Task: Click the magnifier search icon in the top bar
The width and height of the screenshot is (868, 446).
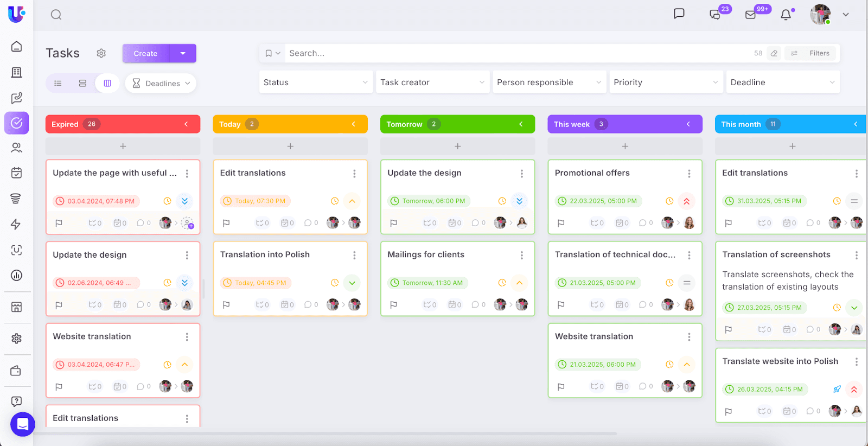Action: pyautogui.click(x=56, y=15)
